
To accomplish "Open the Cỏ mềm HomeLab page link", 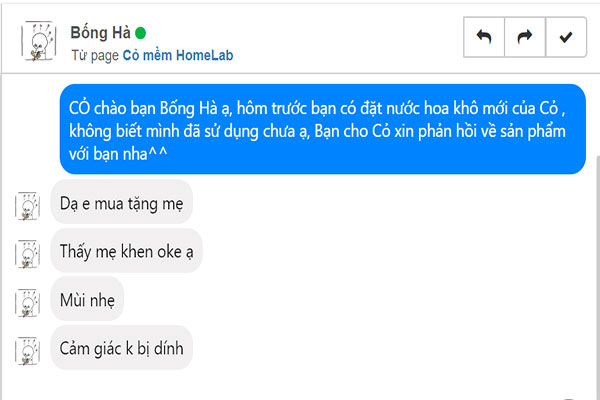I will click(178, 56).
